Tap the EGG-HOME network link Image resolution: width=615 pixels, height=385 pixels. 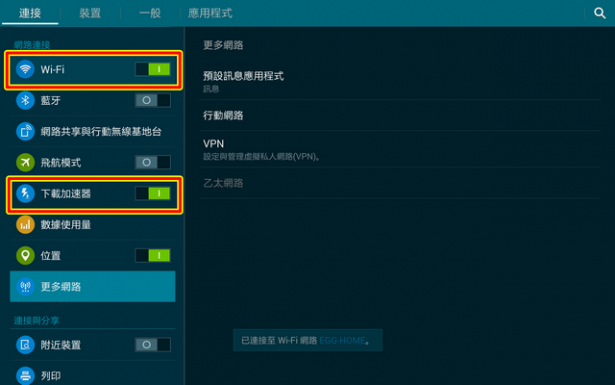[x=342, y=340]
